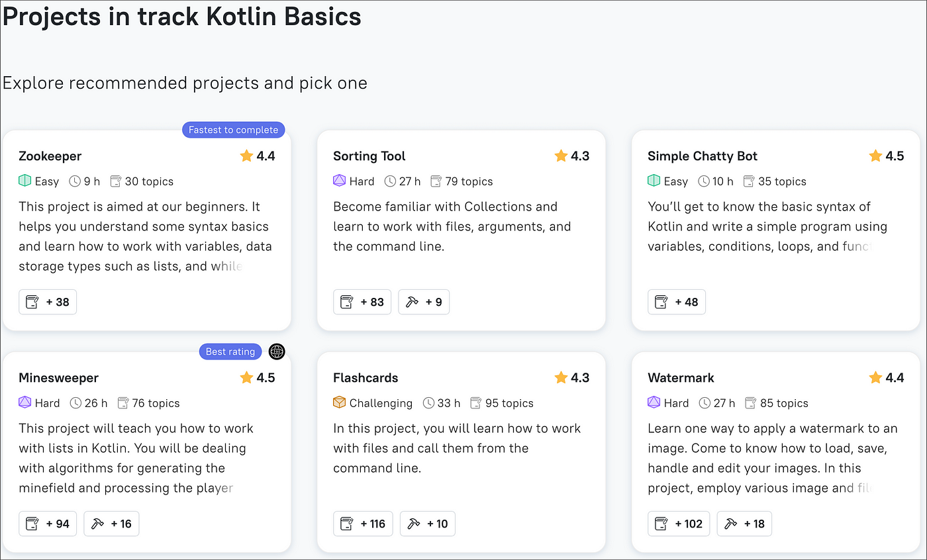Click the Best rating label
This screenshot has width=927, height=560.
tap(230, 351)
